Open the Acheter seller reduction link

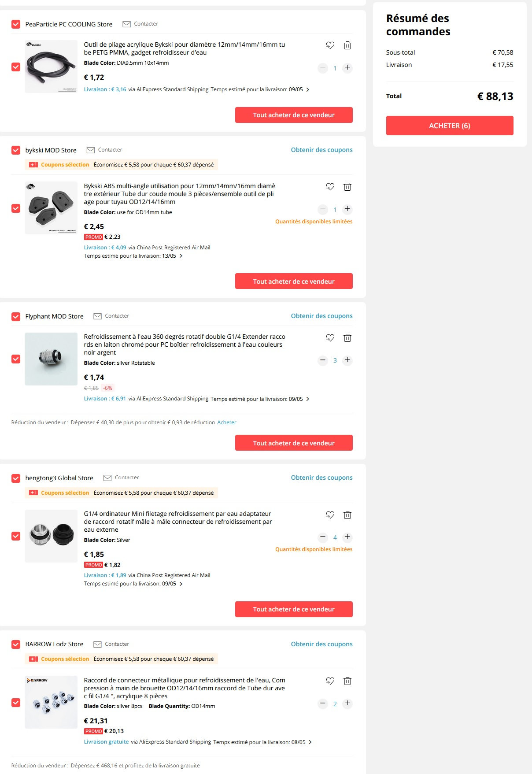tap(227, 422)
